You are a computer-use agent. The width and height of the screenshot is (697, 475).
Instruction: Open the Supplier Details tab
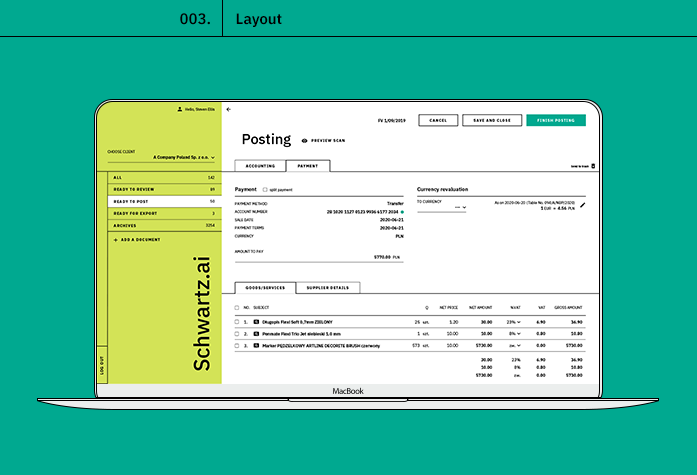click(328, 288)
